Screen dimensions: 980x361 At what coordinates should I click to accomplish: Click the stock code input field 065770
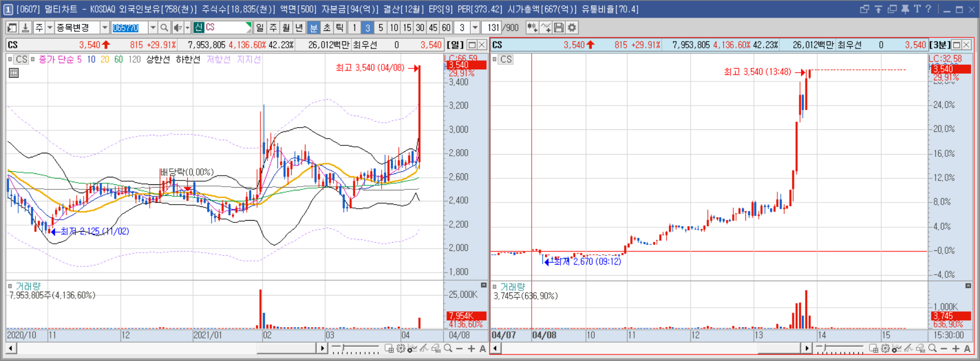(x=129, y=28)
